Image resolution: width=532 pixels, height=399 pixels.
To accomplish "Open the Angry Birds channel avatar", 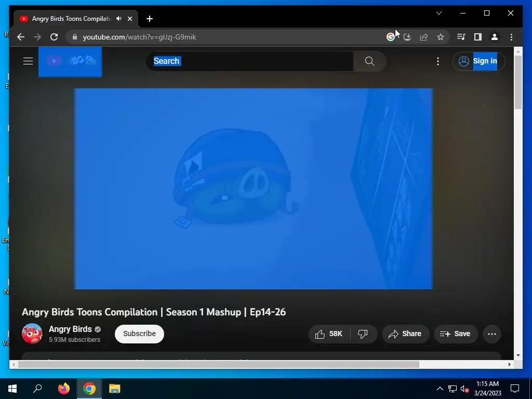I will [32, 334].
